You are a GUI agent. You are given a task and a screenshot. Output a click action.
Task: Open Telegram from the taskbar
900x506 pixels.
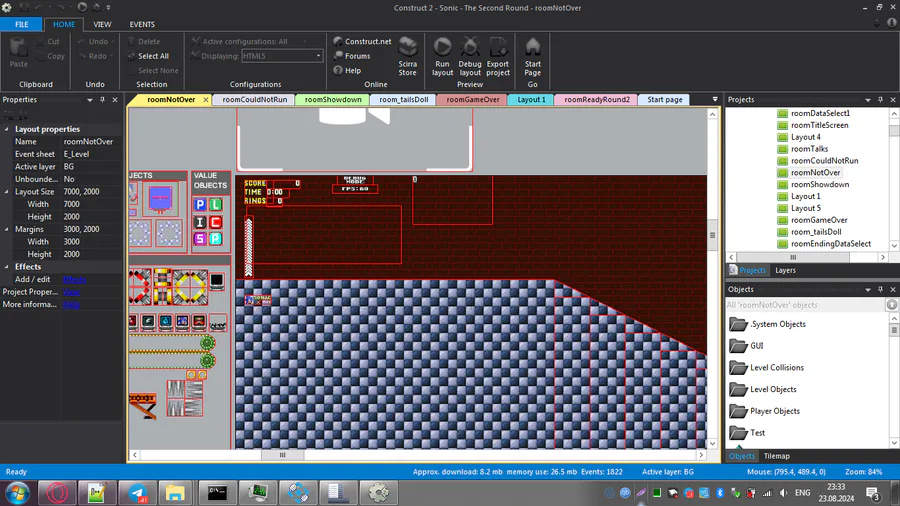pyautogui.click(x=137, y=493)
